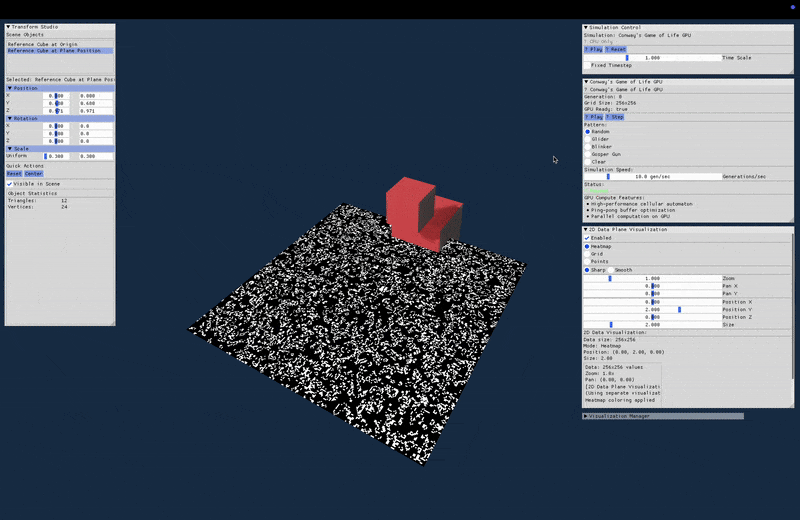The image size is (800, 520).
Task: Select Smooth filtering option
Action: click(x=611, y=270)
